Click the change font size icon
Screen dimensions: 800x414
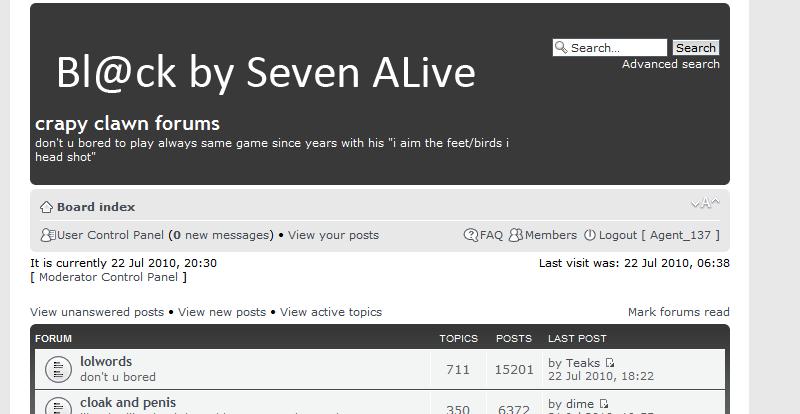[705, 204]
